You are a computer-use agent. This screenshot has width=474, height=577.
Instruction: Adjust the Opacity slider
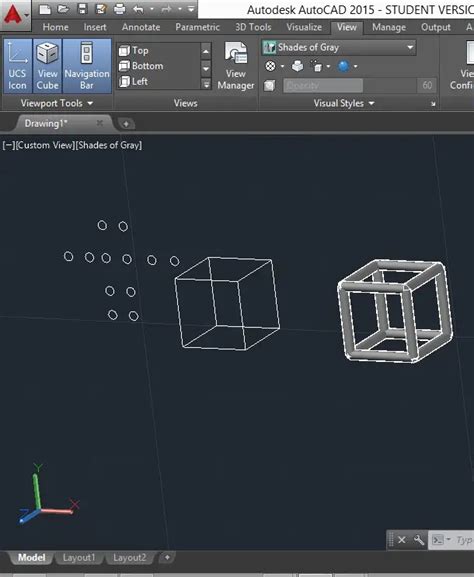tap(350, 86)
